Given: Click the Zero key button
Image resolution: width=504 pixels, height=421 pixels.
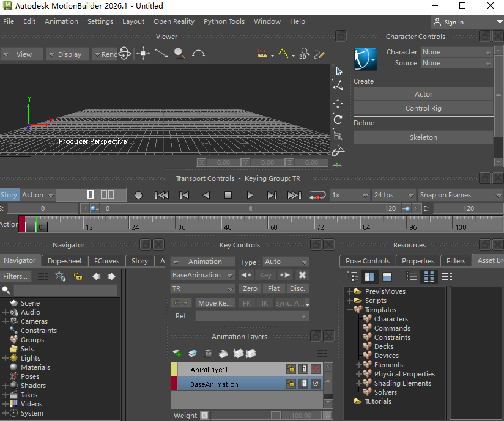Looking at the screenshot, I should click(250, 288).
